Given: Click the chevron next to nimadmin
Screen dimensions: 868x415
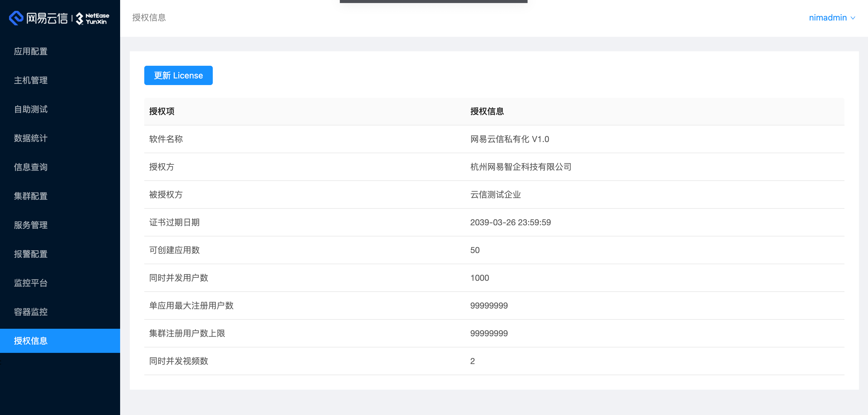Looking at the screenshot, I should [853, 18].
